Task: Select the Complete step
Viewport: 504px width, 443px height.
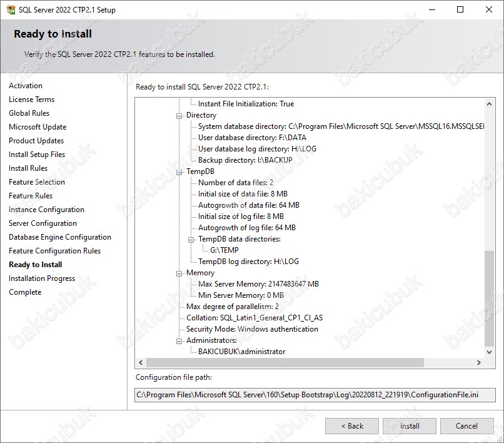Action: (25, 292)
